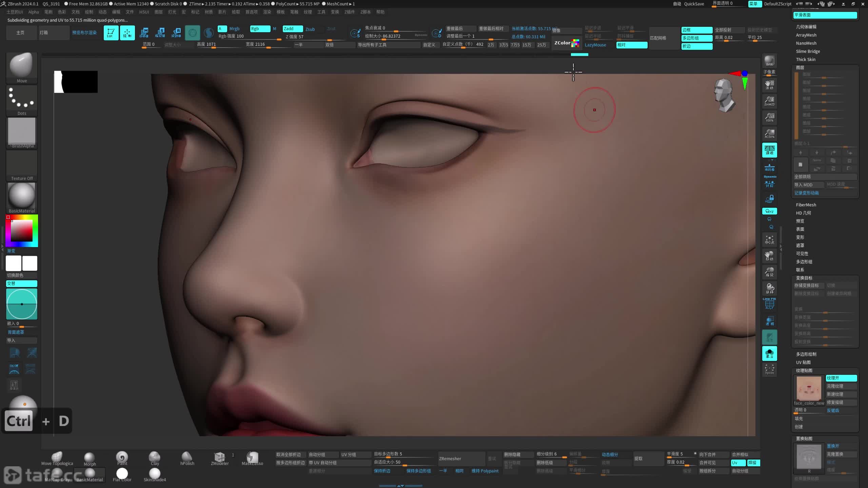The height and width of the screenshot is (488, 868).
Task: Click the Scale (缩放) navigation icon
Action: (769, 272)
